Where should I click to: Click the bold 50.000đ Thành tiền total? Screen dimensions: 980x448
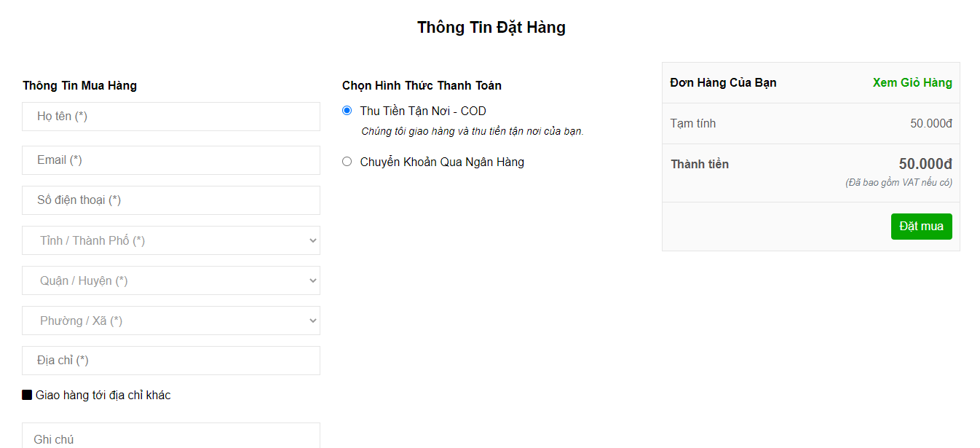point(925,164)
